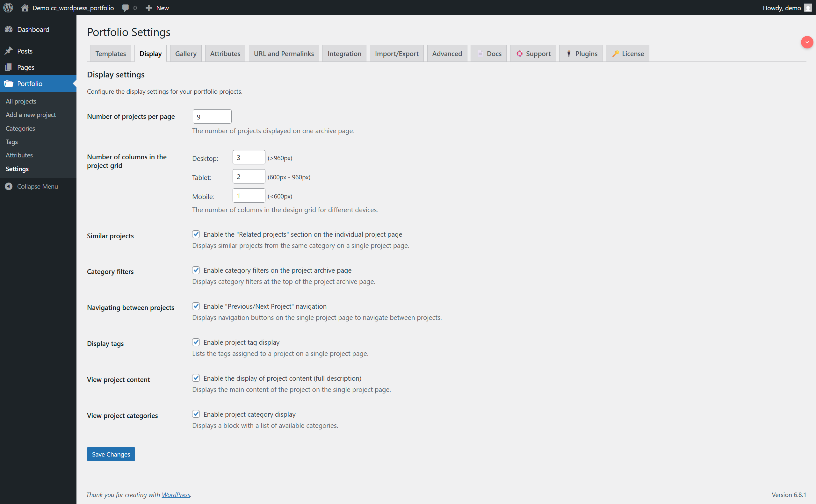The height and width of the screenshot is (504, 816).
Task: Disable the Related projects section checkbox
Action: (196, 234)
